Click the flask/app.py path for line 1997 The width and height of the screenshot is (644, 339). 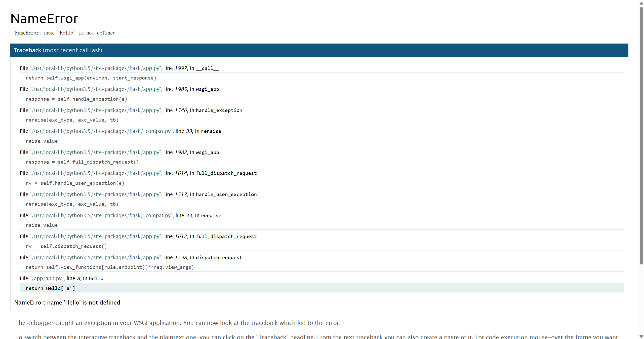point(95,68)
